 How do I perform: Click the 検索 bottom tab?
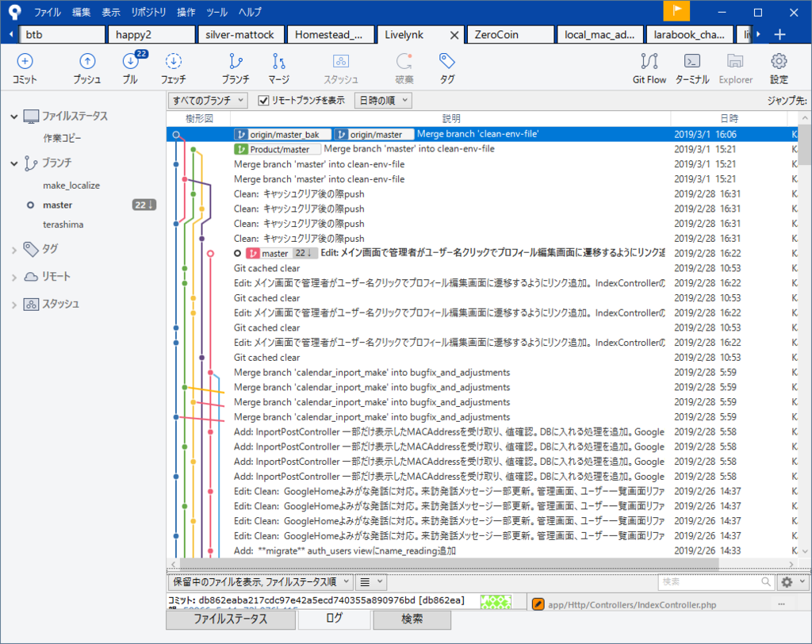pyautogui.click(x=412, y=619)
